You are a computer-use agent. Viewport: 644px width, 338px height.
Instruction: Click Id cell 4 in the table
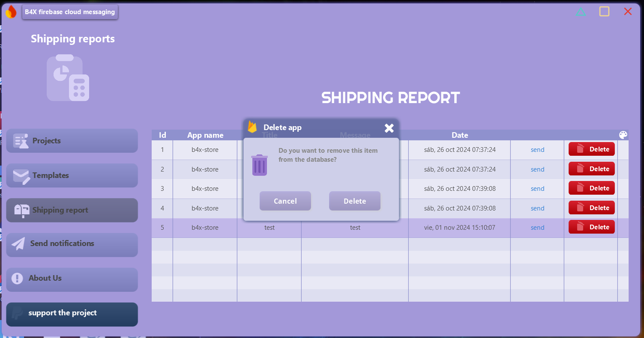pyautogui.click(x=162, y=208)
